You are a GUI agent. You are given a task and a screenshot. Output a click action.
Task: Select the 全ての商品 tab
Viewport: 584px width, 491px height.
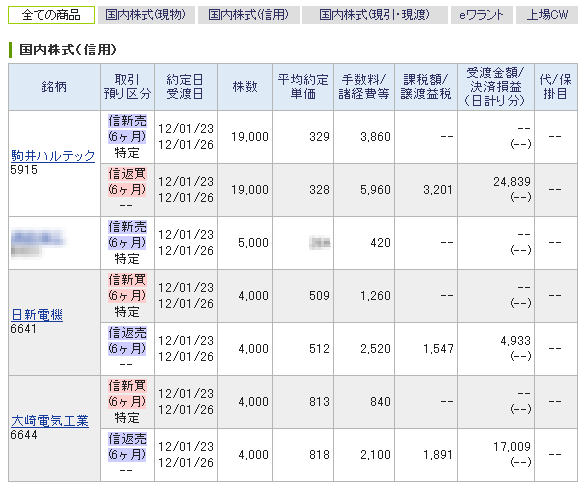click(x=51, y=15)
